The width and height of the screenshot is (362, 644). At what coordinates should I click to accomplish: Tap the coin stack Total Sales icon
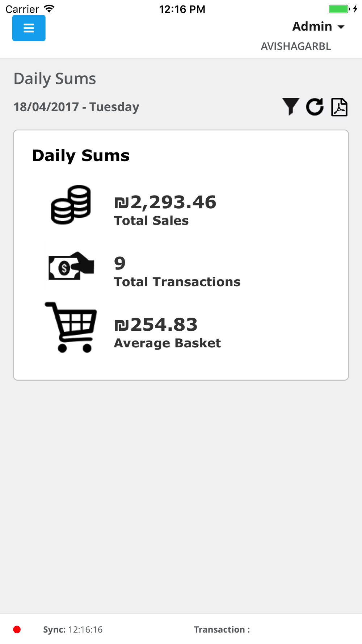(71, 205)
